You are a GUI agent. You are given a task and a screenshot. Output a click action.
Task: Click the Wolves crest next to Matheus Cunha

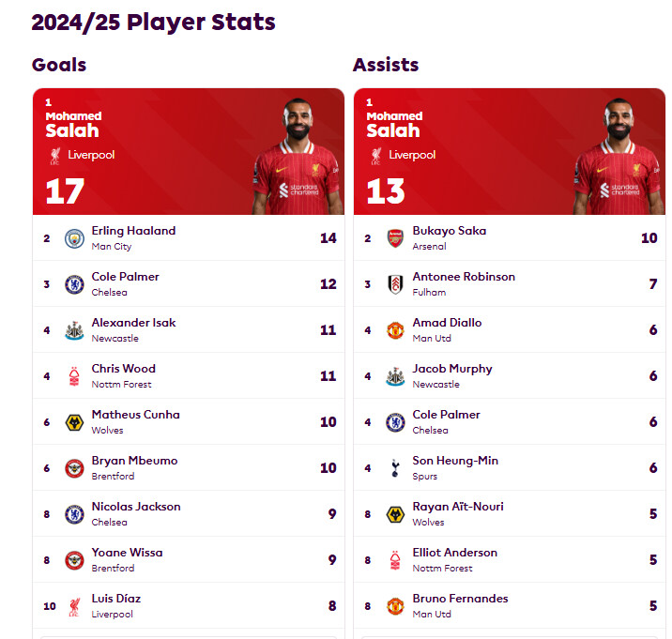click(x=74, y=422)
